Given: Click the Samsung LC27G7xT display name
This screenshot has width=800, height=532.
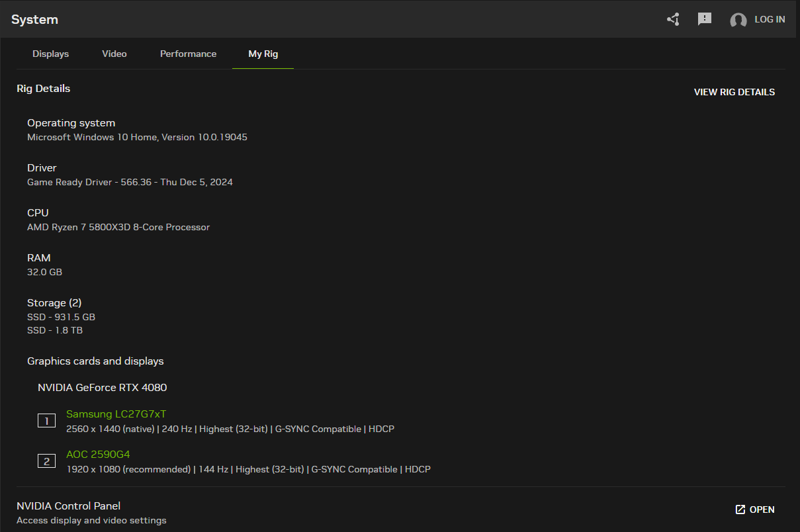Looking at the screenshot, I should 116,414.
